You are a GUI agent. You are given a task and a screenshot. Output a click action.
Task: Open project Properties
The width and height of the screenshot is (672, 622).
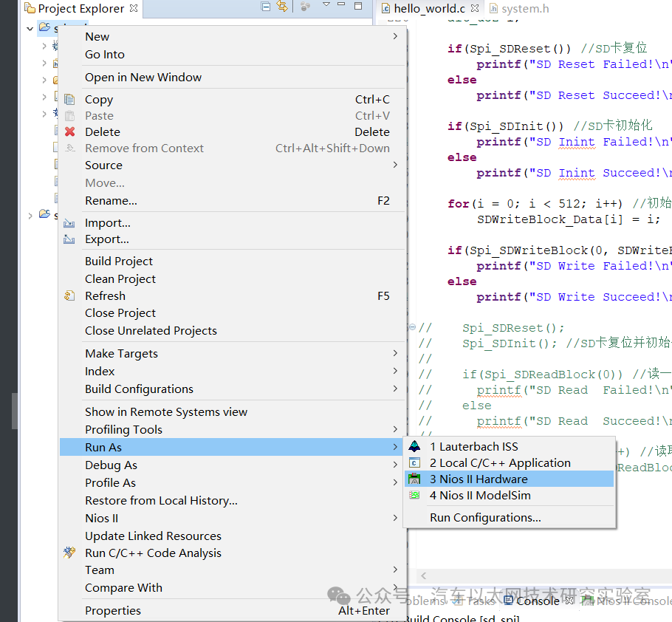(x=232, y=610)
